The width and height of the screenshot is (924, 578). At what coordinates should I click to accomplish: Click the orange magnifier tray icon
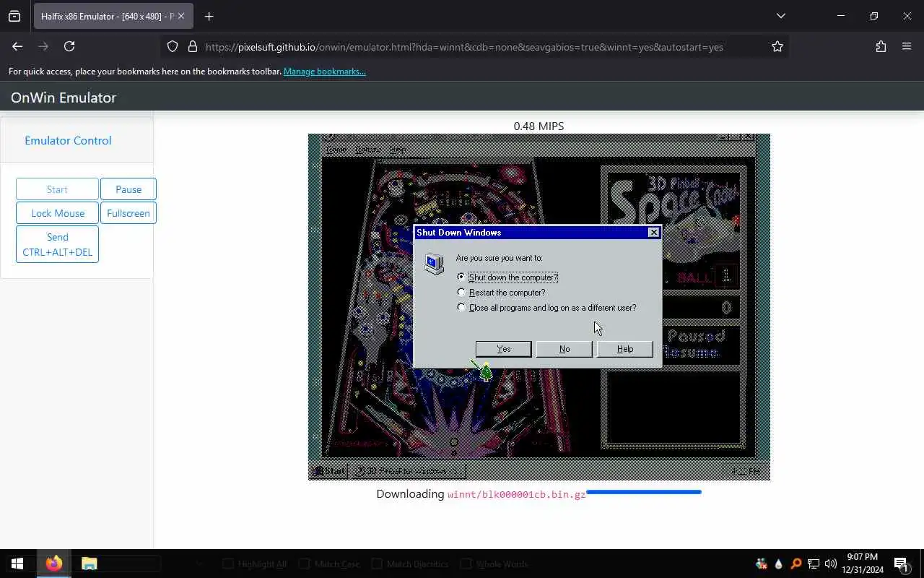coord(796,564)
